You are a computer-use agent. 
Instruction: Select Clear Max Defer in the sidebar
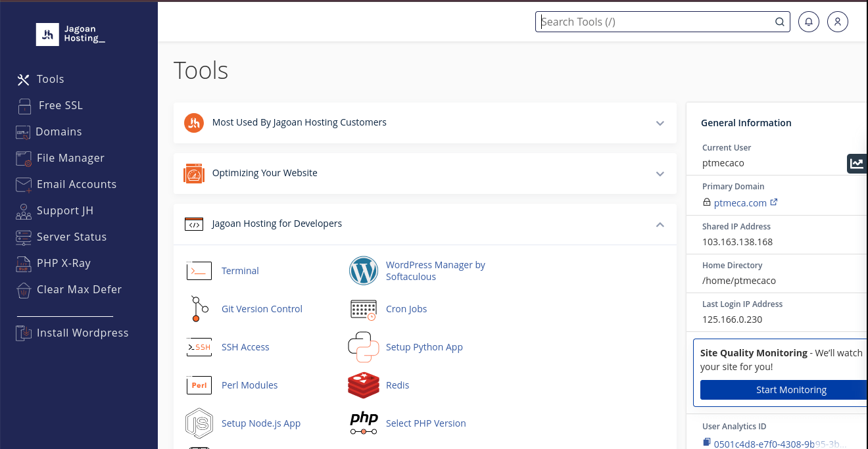[68, 289]
